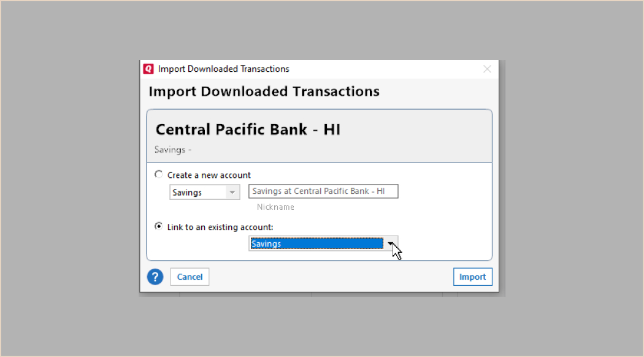Select the Link to an existing account option

158,226
